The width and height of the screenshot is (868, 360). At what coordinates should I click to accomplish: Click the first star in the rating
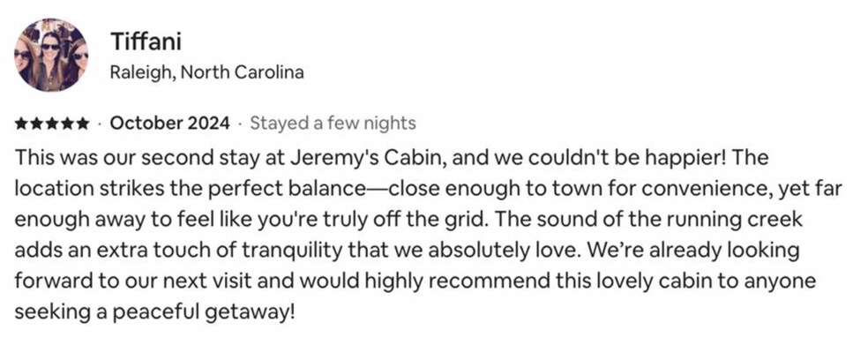coord(21,124)
